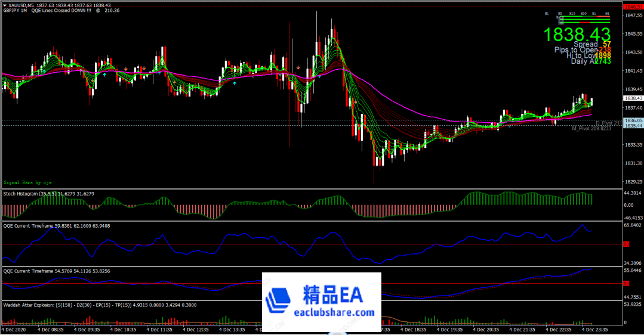Select the D_Pivot 211 line label
Image resolution: width=644 pixels, height=335 pixels.
tap(609, 123)
